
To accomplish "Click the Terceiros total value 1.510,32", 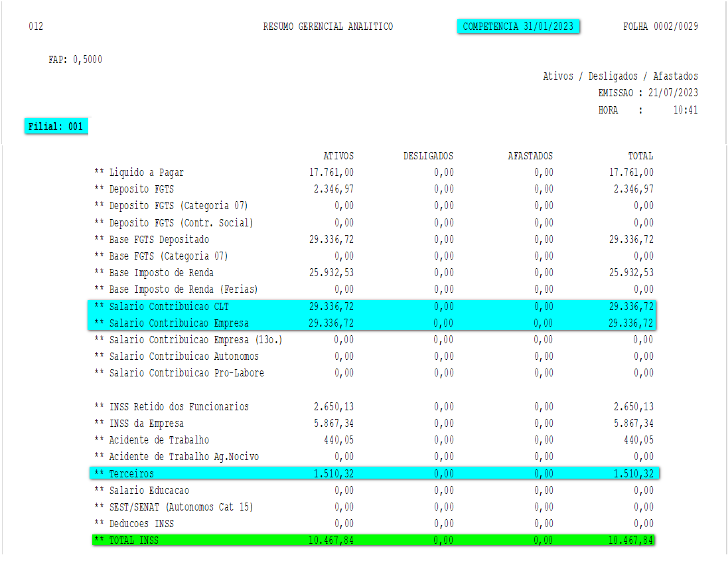I will 634,473.
